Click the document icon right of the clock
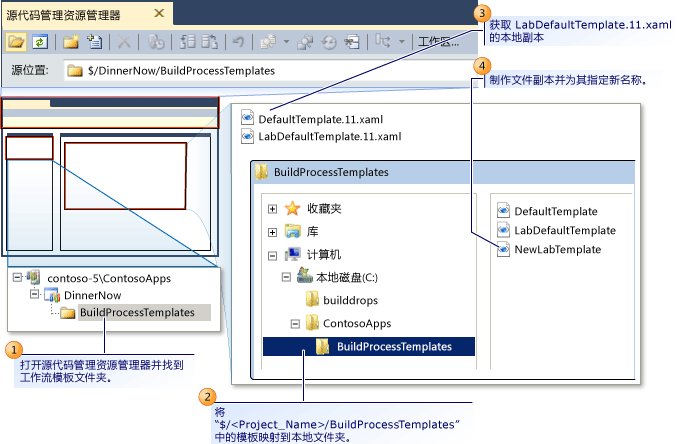This screenshot has width=677, height=444. pyautogui.click(x=352, y=42)
